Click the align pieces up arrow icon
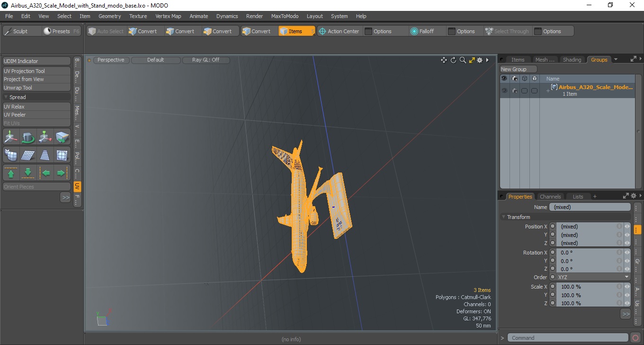Viewport: 644px width, 345px height. click(x=11, y=172)
